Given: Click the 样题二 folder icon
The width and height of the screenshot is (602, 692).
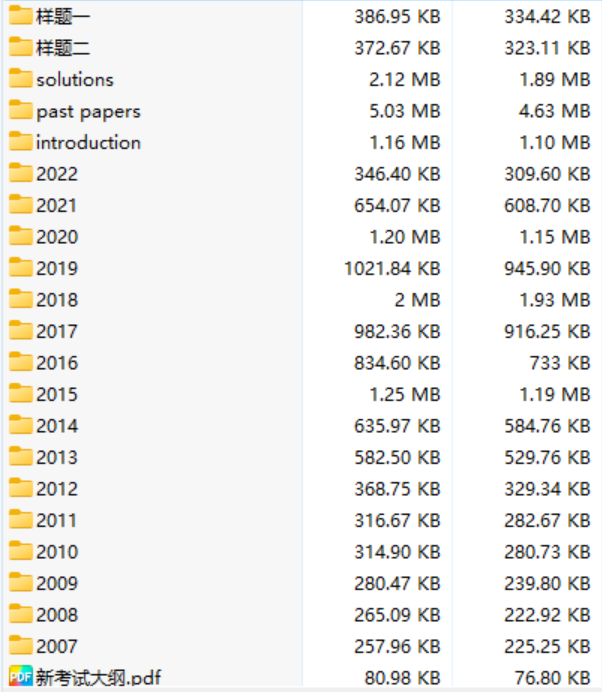Looking at the screenshot, I should 20,47.
